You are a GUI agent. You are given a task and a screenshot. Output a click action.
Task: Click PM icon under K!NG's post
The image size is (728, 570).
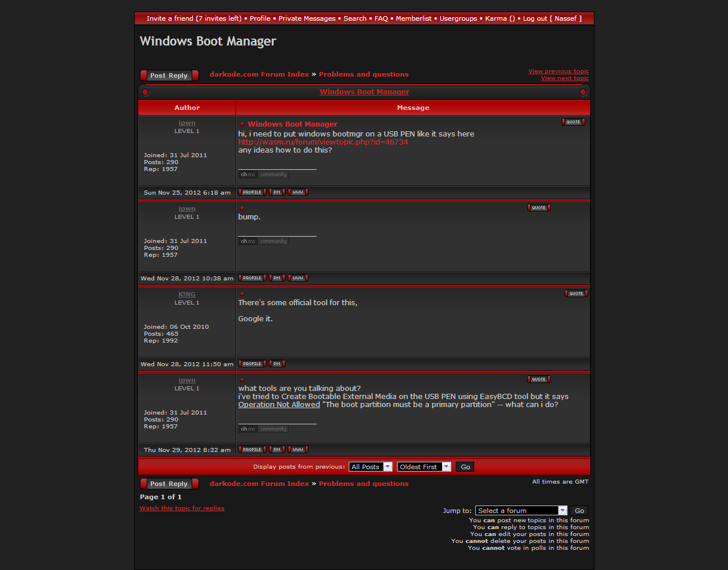277,364
